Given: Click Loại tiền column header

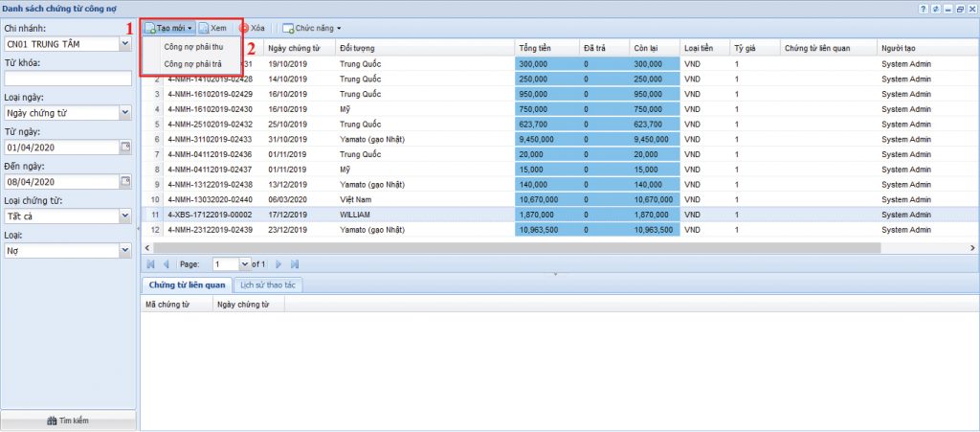Looking at the screenshot, I should (704, 48).
